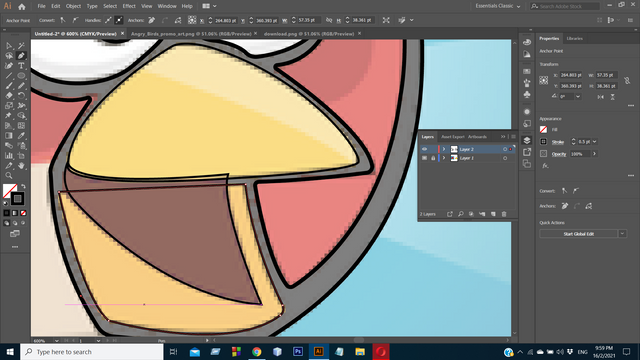Viewport: 640px width, 360px height.
Task: Click Create New Layer icon in Layers panel
Action: coord(493,214)
